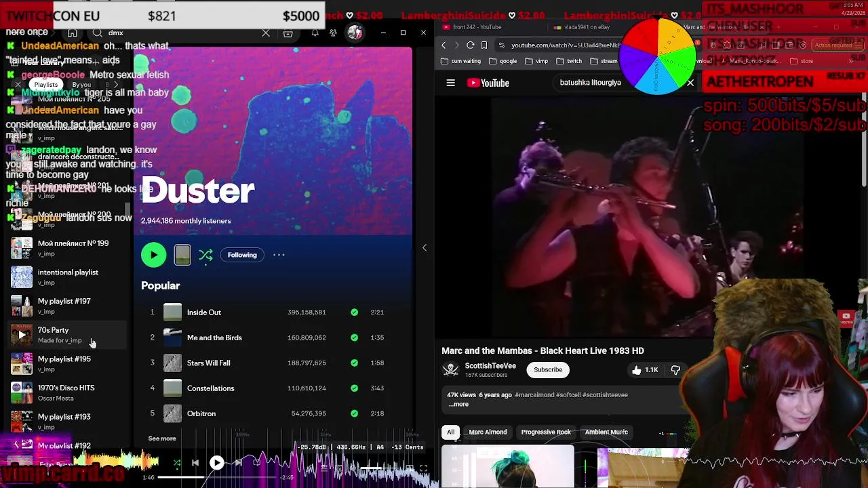The height and width of the screenshot is (488, 868).
Task: Enter Spotify full screen view icon
Action: pos(423,468)
